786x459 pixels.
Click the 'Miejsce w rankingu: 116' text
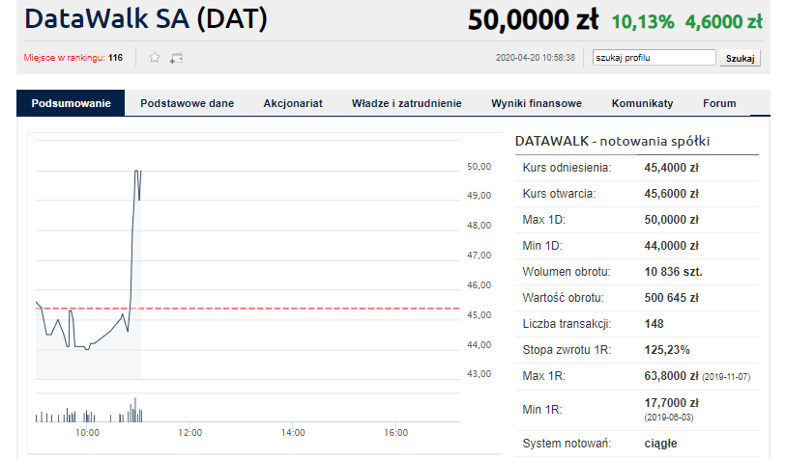click(73, 58)
